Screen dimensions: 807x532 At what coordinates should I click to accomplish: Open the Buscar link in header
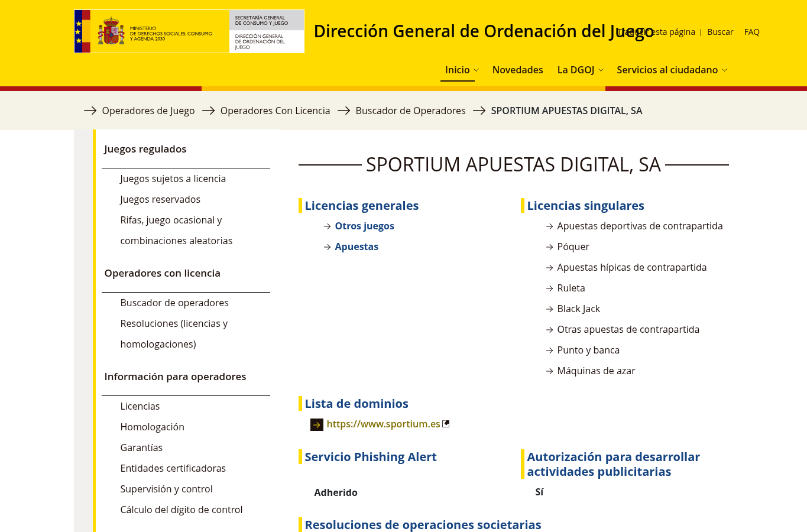pyautogui.click(x=720, y=32)
